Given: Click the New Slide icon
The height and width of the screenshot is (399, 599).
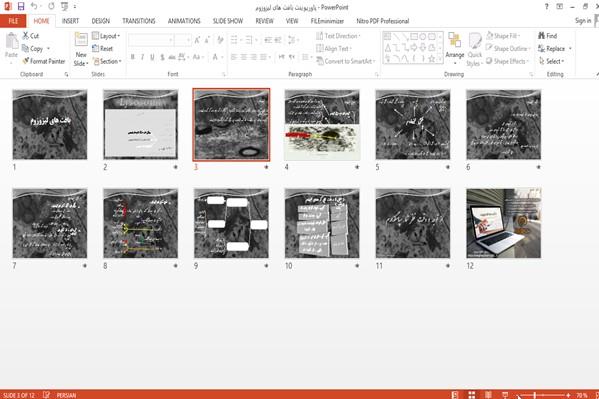Looking at the screenshot, I should coord(81,40).
